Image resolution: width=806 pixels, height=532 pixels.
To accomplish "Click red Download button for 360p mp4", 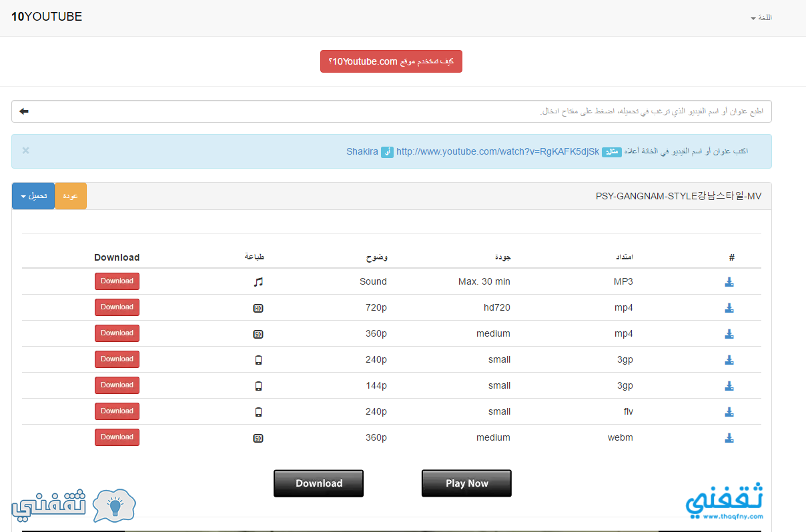I will tap(117, 333).
